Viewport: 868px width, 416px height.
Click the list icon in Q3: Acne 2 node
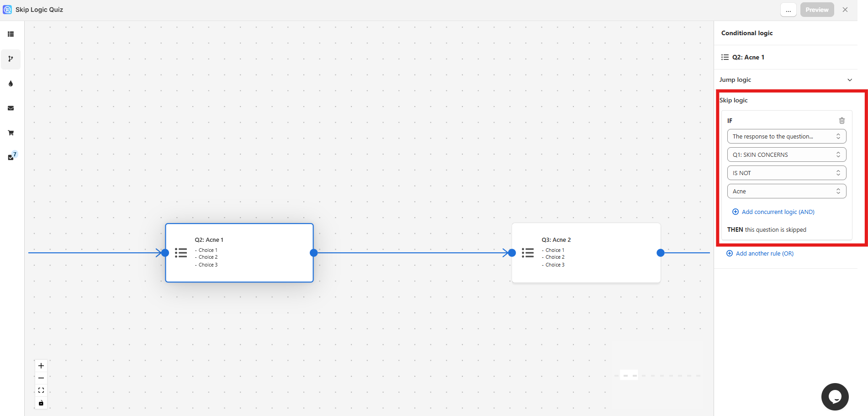tap(528, 253)
